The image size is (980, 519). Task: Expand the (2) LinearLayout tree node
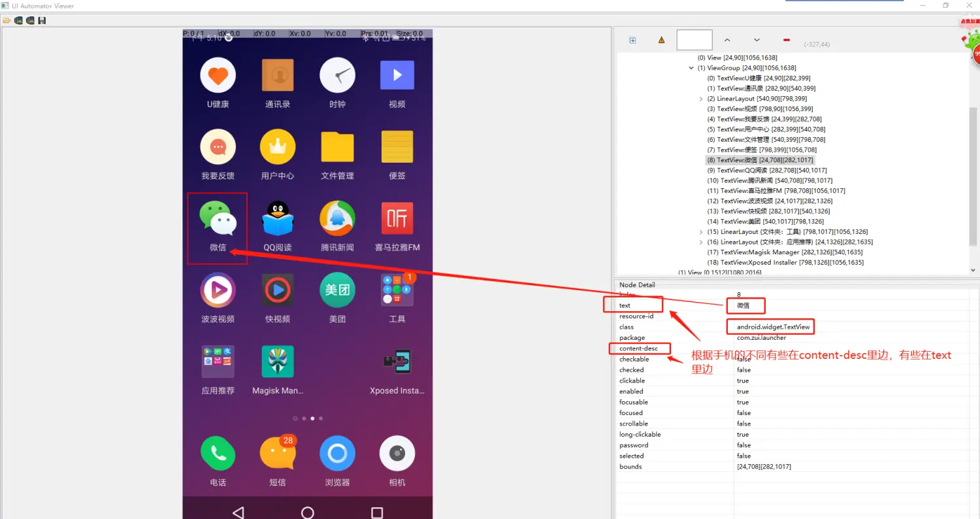[701, 99]
